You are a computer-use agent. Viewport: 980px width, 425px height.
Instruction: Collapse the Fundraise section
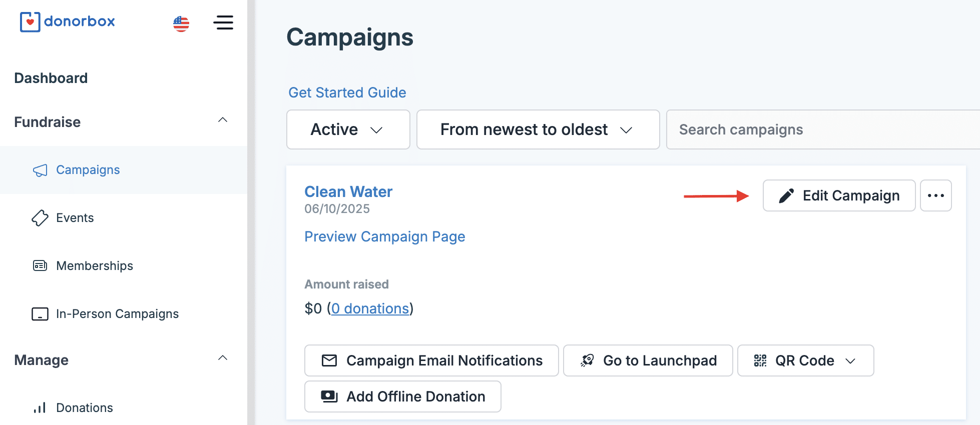pyautogui.click(x=223, y=120)
